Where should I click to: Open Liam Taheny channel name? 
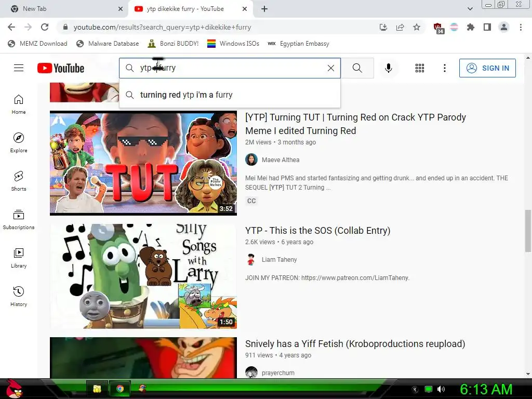point(279,260)
